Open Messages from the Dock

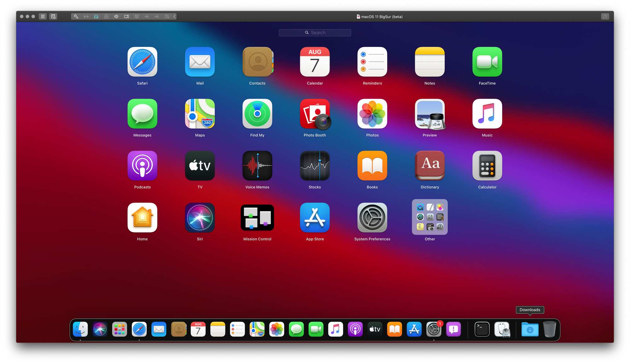pyautogui.click(x=296, y=329)
